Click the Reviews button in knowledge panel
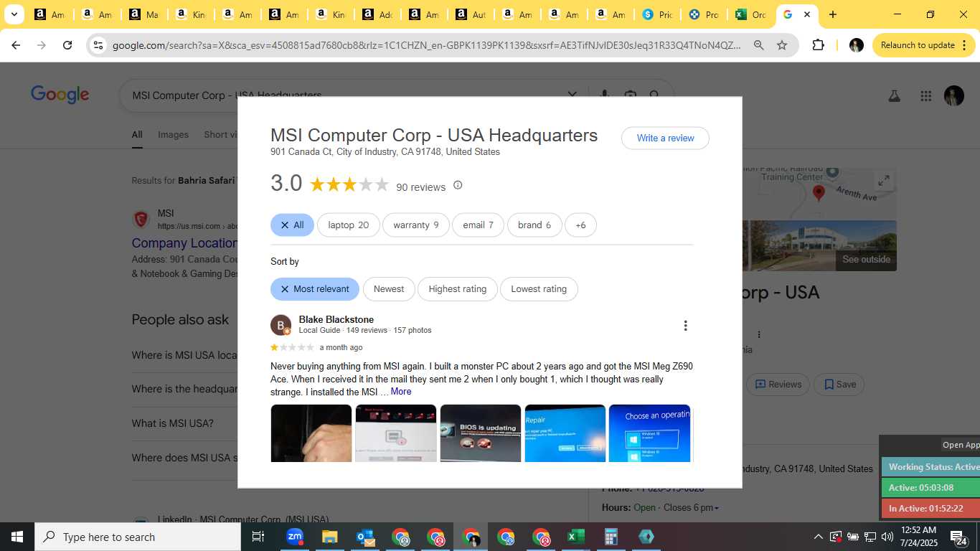980x551 pixels. pyautogui.click(x=778, y=385)
